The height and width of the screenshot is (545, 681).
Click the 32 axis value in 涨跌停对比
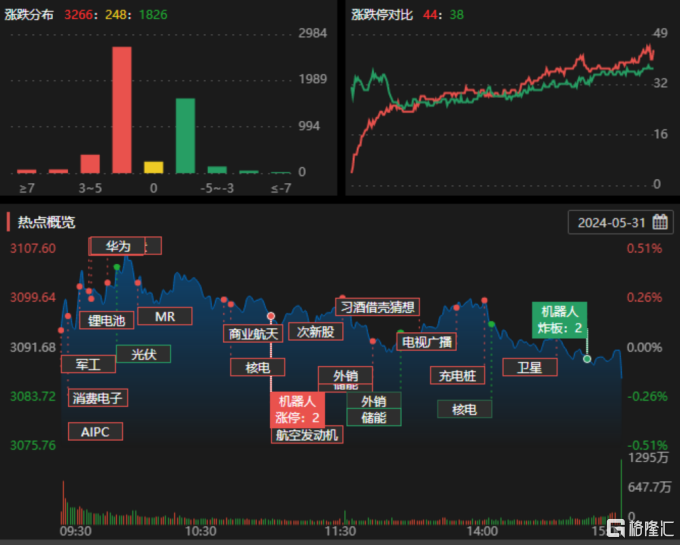(661, 83)
